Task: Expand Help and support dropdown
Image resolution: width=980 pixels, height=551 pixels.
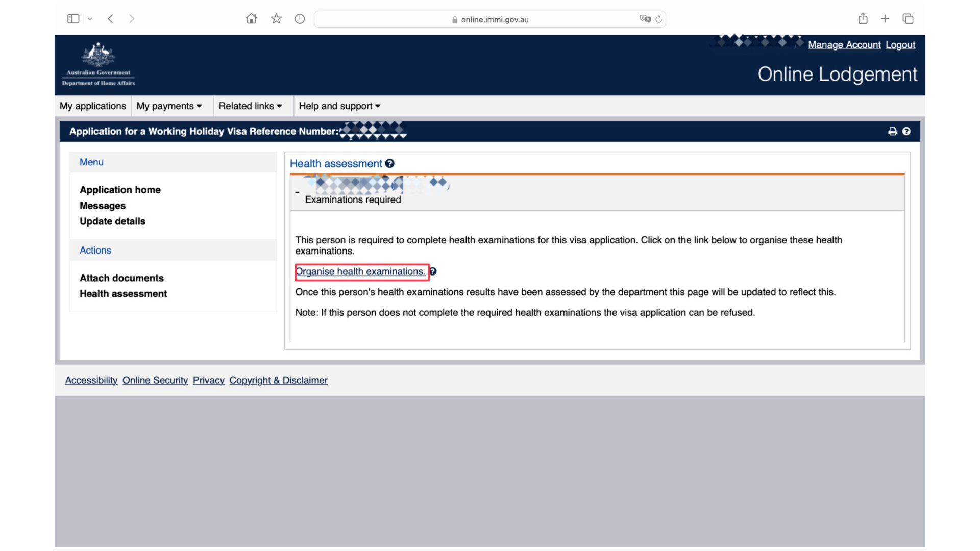Action: coord(339,106)
